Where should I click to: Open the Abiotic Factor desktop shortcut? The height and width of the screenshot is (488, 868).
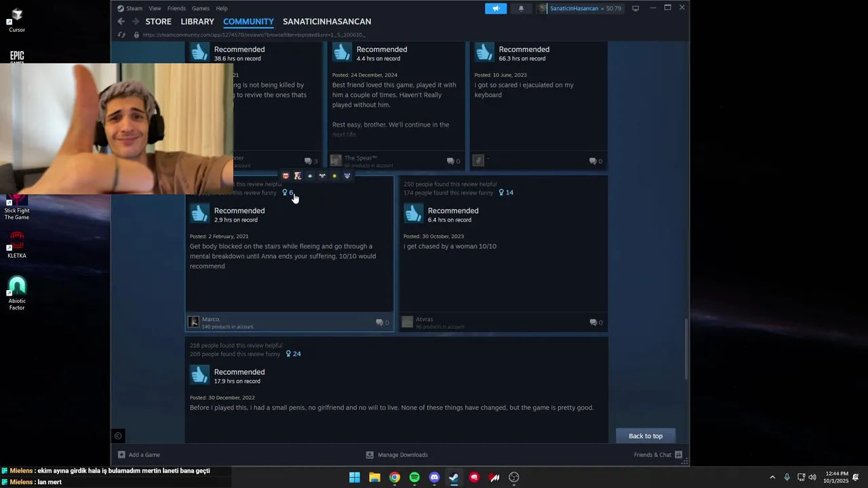(17, 293)
